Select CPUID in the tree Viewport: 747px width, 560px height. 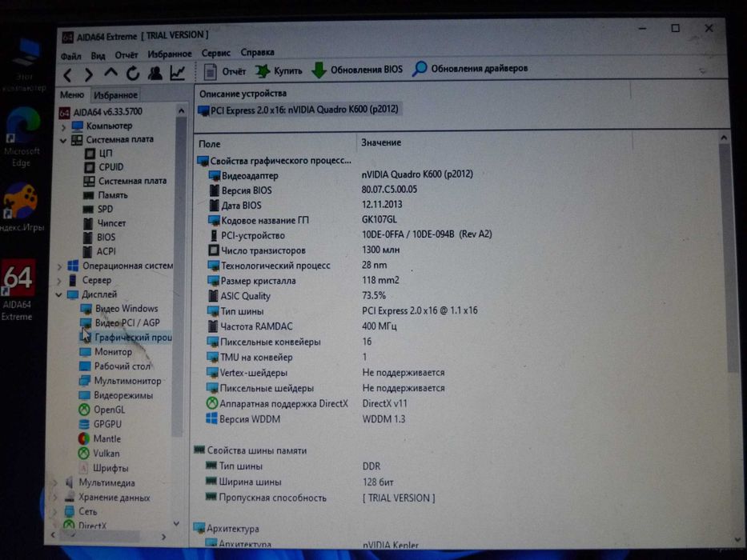pyautogui.click(x=104, y=167)
